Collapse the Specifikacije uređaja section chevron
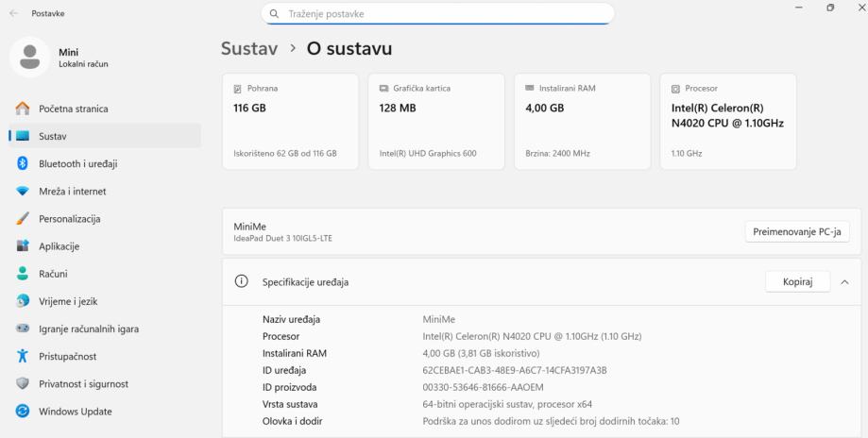 point(844,282)
